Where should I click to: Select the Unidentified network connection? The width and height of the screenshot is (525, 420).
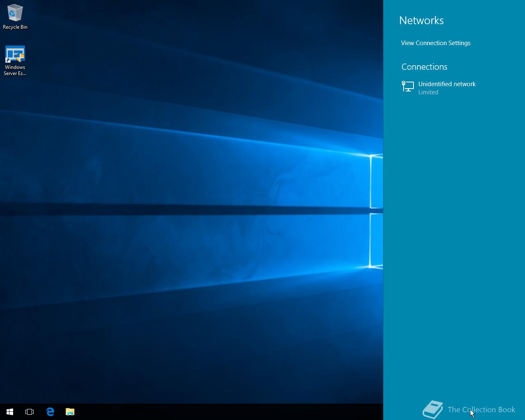[x=454, y=88]
